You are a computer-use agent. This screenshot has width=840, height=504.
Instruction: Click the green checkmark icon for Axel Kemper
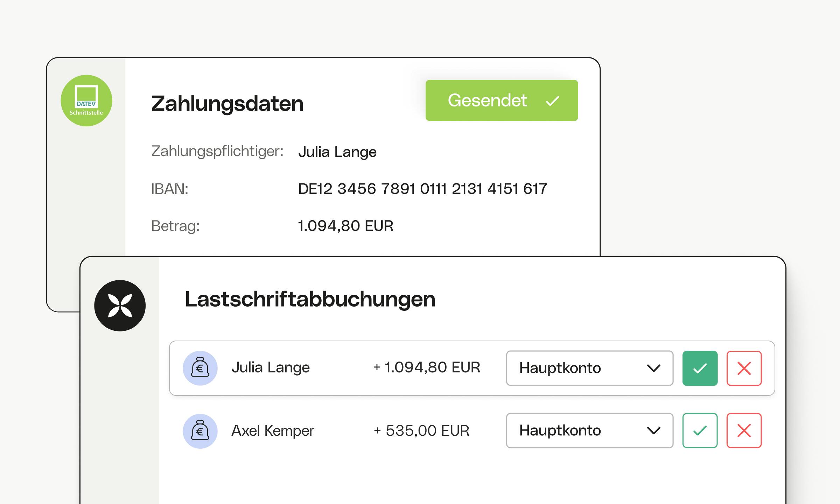(700, 430)
